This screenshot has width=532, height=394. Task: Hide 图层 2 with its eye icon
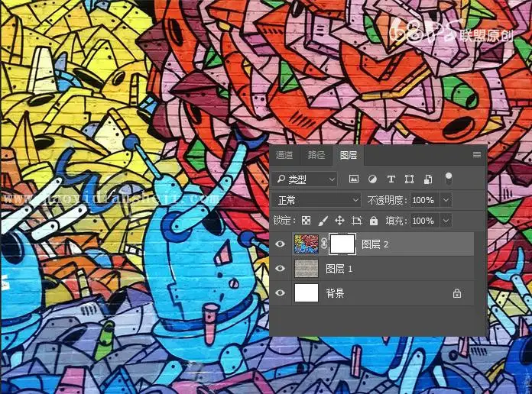[x=281, y=244]
